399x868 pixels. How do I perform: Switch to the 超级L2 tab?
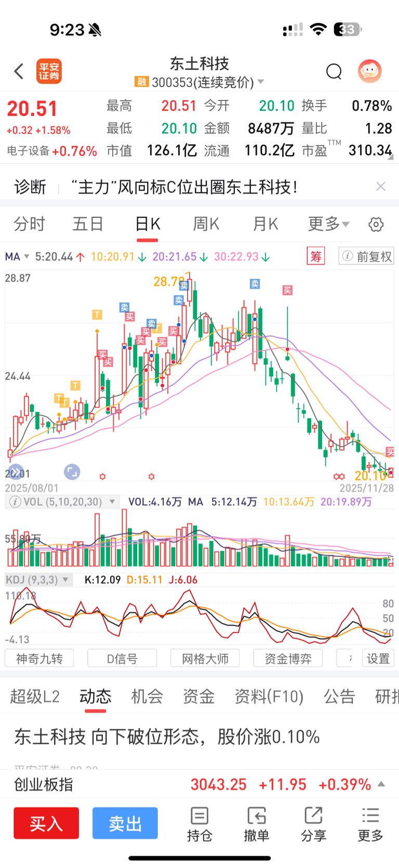[35, 696]
